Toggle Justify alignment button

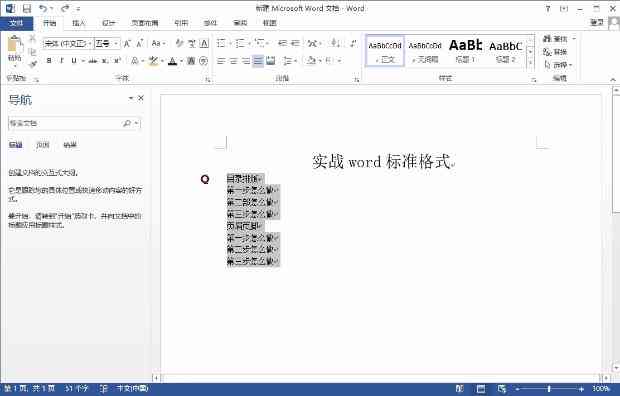tap(258, 61)
